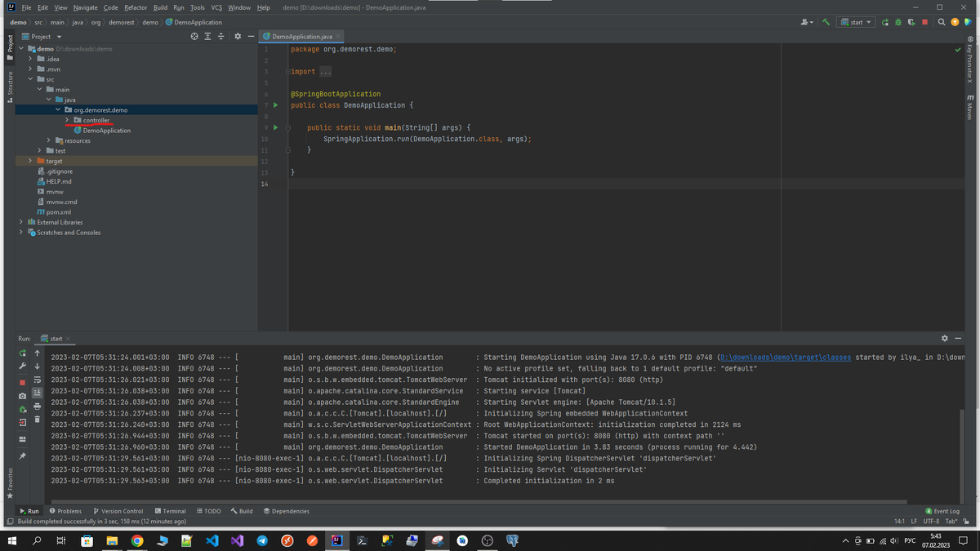Open the Tools menu

point(198,7)
